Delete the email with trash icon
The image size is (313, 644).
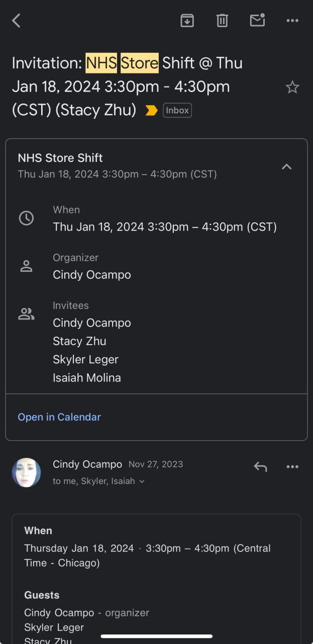[222, 21]
